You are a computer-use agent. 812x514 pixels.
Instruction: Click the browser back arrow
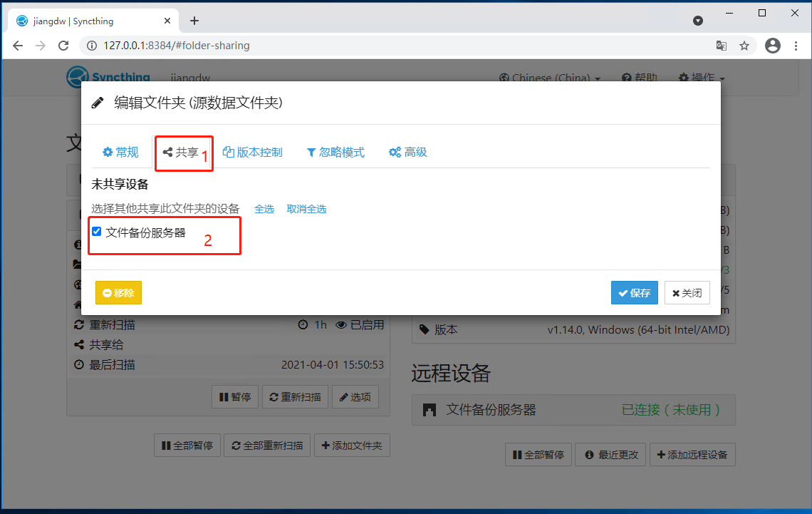click(x=17, y=45)
